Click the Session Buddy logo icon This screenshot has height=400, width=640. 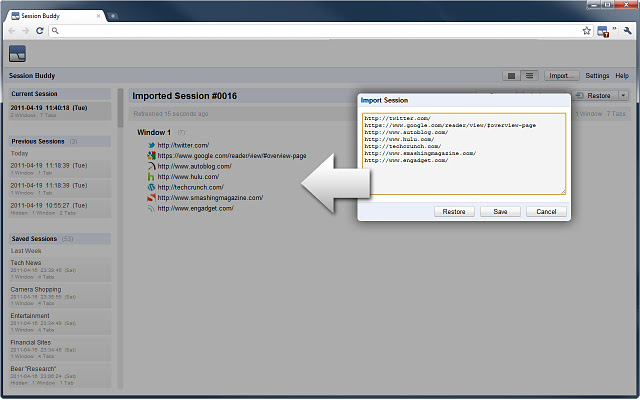[x=18, y=54]
